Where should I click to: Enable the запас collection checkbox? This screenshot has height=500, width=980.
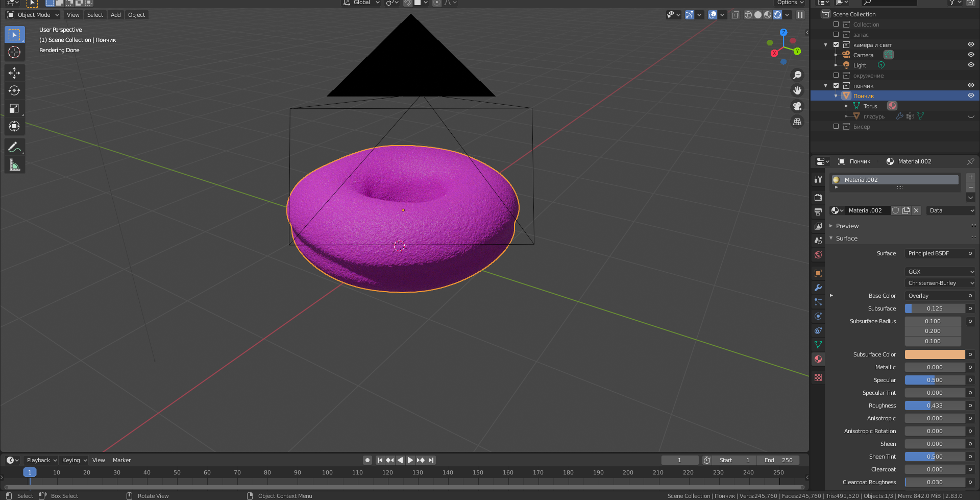(x=836, y=35)
